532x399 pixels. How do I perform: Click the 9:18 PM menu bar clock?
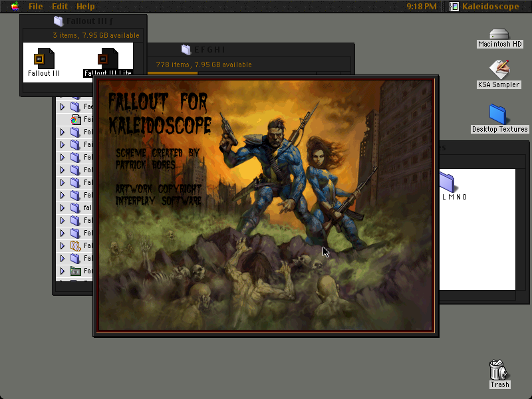[x=422, y=7]
